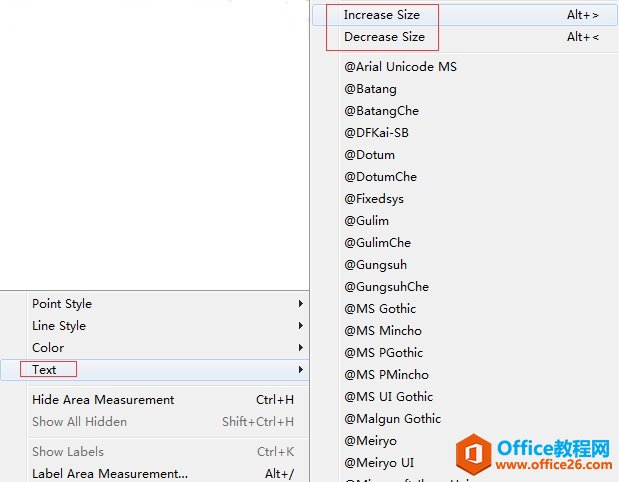The image size is (619, 482).
Task: Open the Color submenu
Action: 154,348
